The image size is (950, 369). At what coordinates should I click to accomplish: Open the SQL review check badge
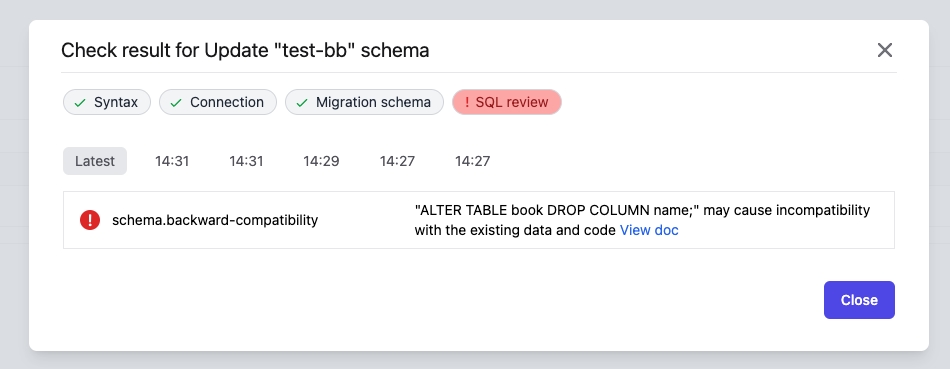click(x=507, y=102)
